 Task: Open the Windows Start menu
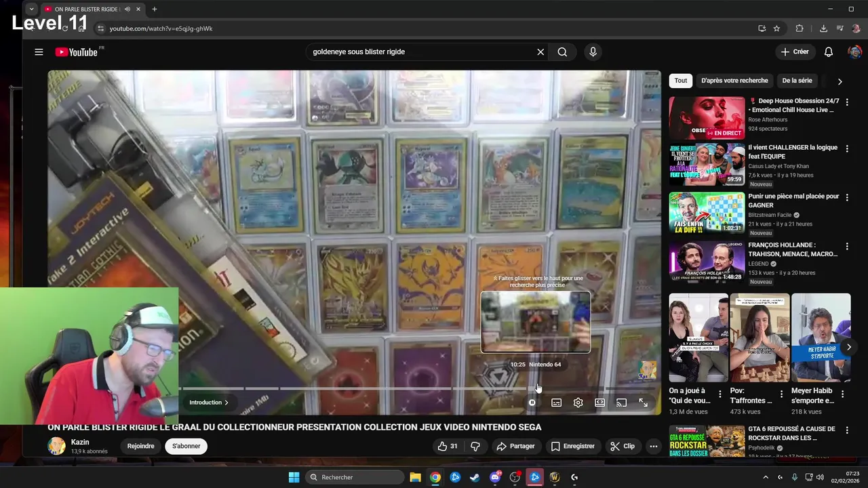pos(294,477)
